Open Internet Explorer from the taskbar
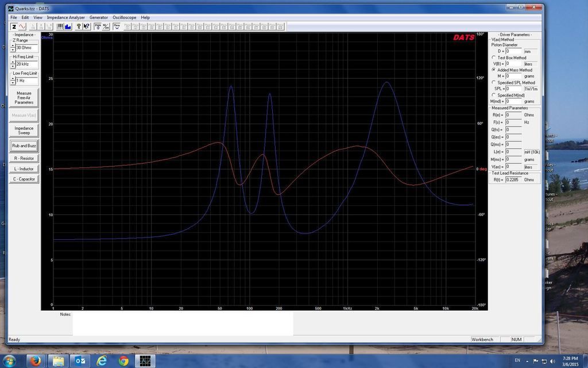The image size is (588, 368). 102,361
